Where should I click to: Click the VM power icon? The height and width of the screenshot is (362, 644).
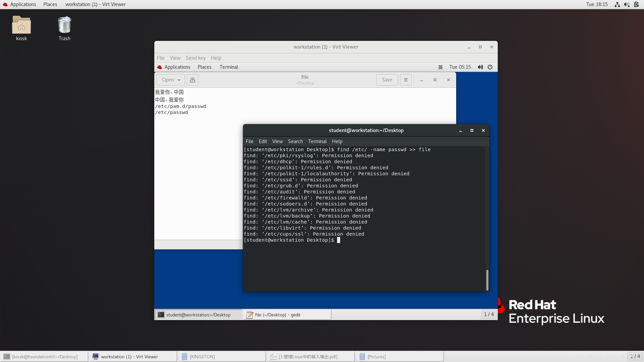tap(490, 67)
